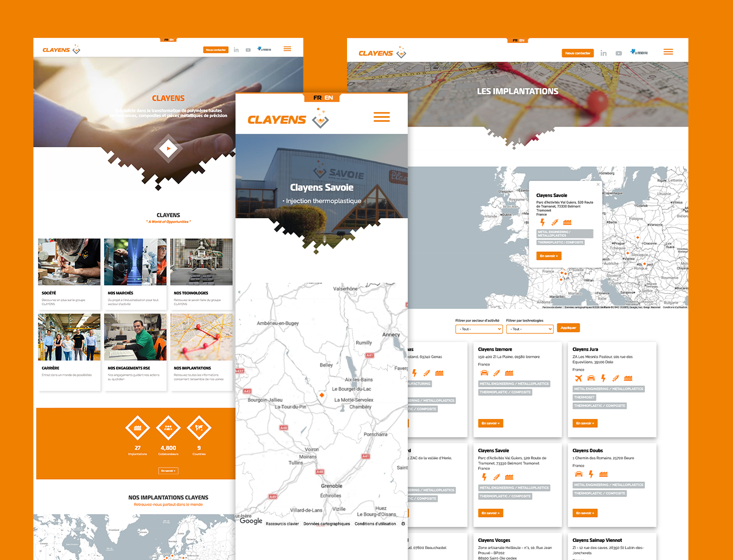Click Nous contacter on Les Implantations page

578,53
